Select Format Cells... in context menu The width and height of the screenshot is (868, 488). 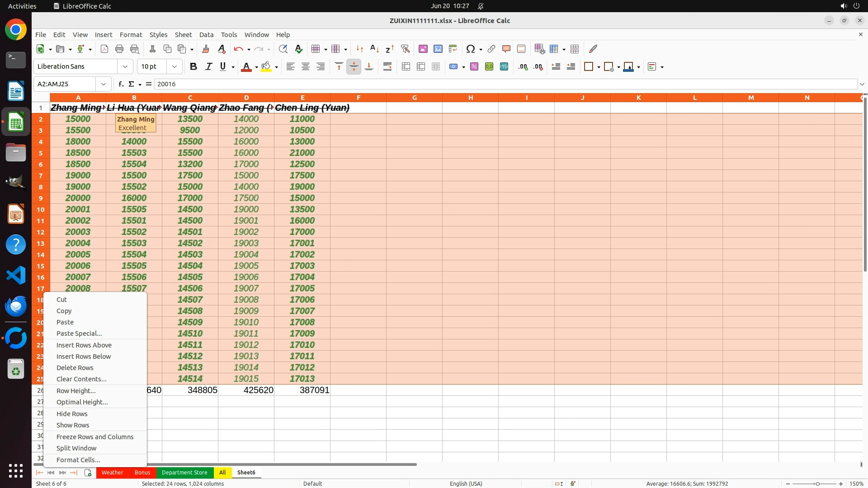78,460
